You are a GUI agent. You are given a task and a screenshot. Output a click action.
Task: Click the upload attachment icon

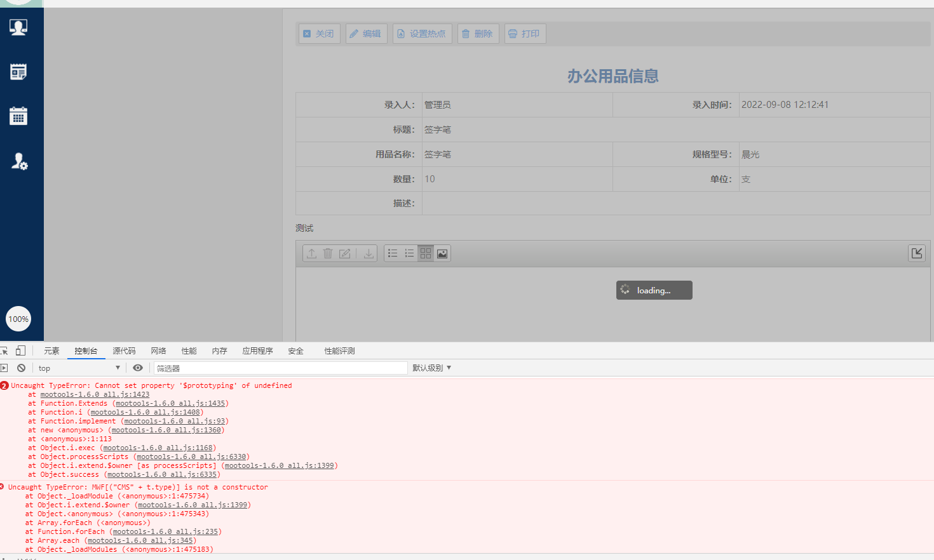click(x=311, y=253)
